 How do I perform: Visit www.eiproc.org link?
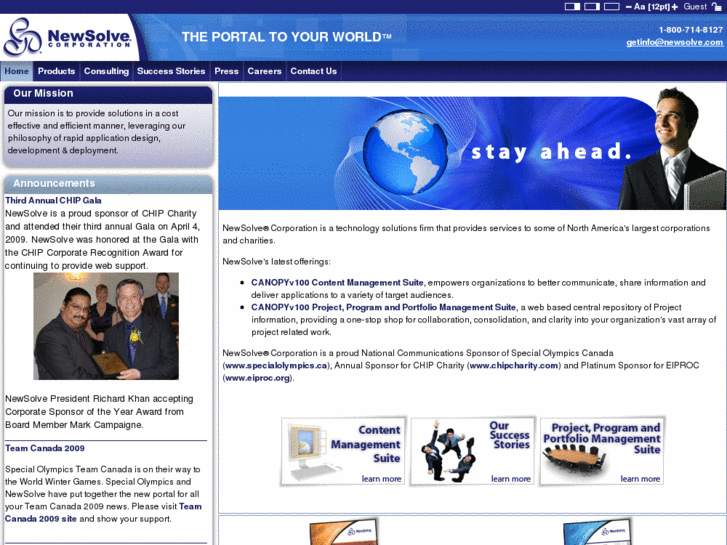pos(258,378)
